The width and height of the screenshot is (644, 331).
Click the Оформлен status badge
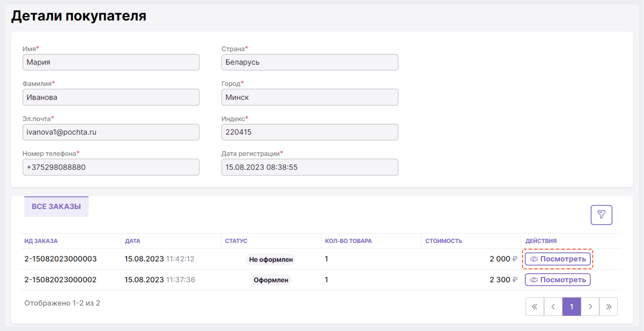pos(271,280)
